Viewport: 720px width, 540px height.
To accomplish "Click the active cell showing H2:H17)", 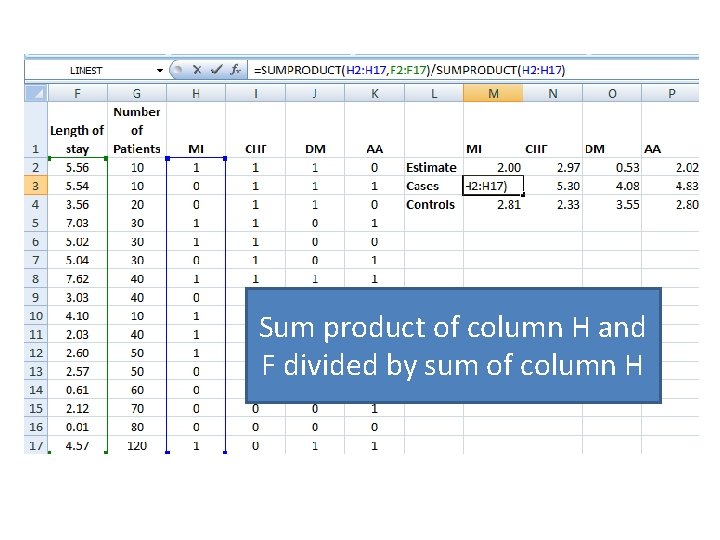I will click(x=493, y=186).
